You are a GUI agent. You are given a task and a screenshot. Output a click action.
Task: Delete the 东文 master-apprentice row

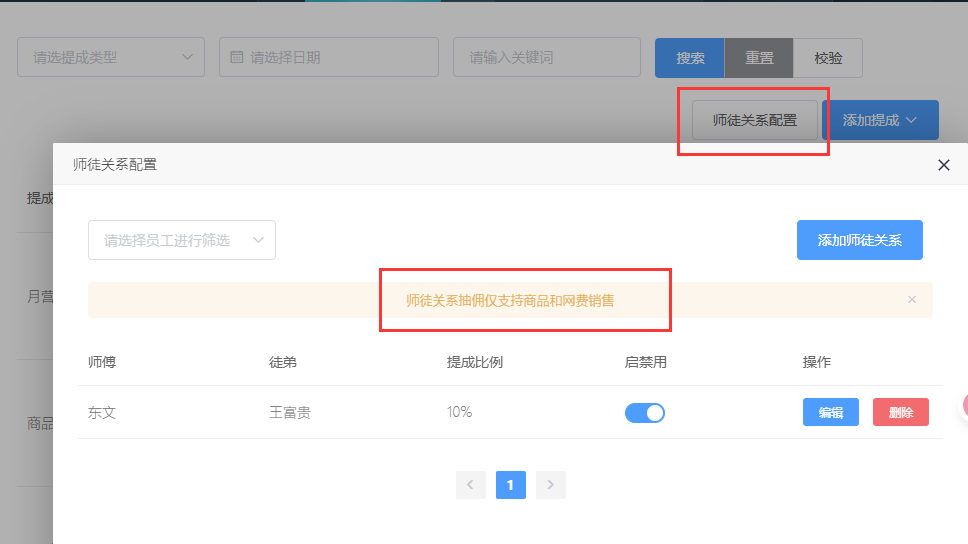(x=901, y=412)
